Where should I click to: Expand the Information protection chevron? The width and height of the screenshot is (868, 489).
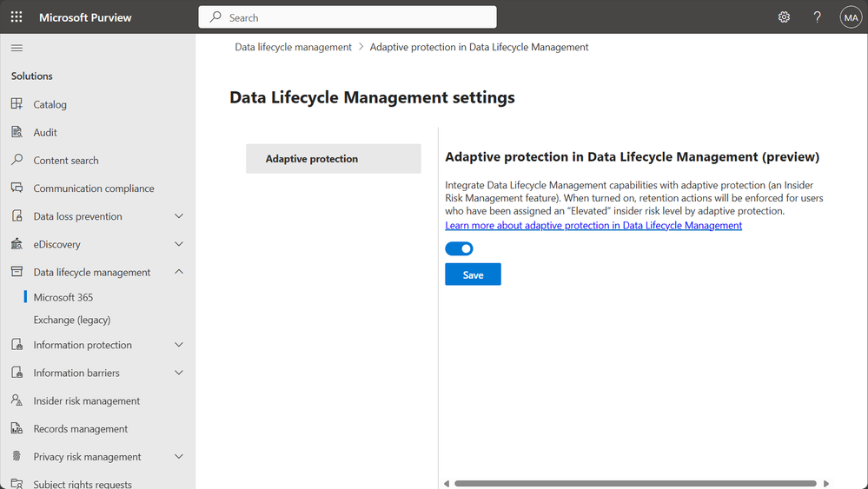tap(179, 345)
